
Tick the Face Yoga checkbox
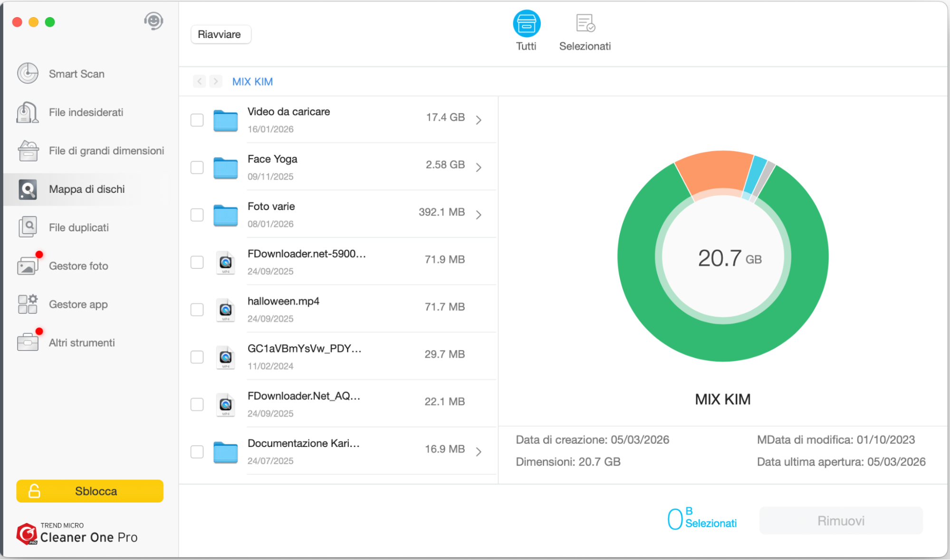point(197,168)
